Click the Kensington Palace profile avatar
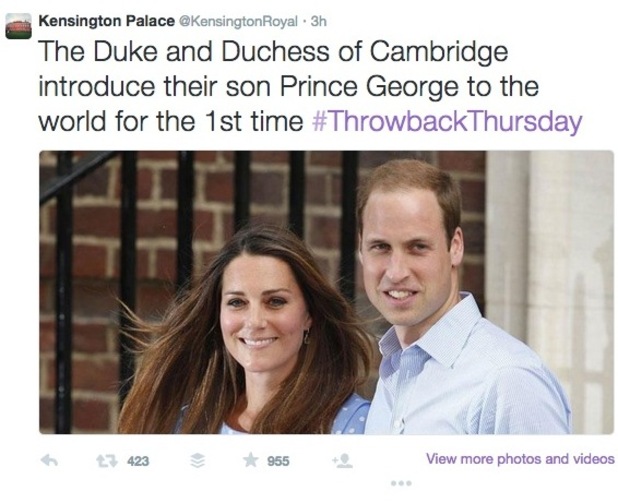This screenshot has width=618, height=503. [x=19, y=26]
